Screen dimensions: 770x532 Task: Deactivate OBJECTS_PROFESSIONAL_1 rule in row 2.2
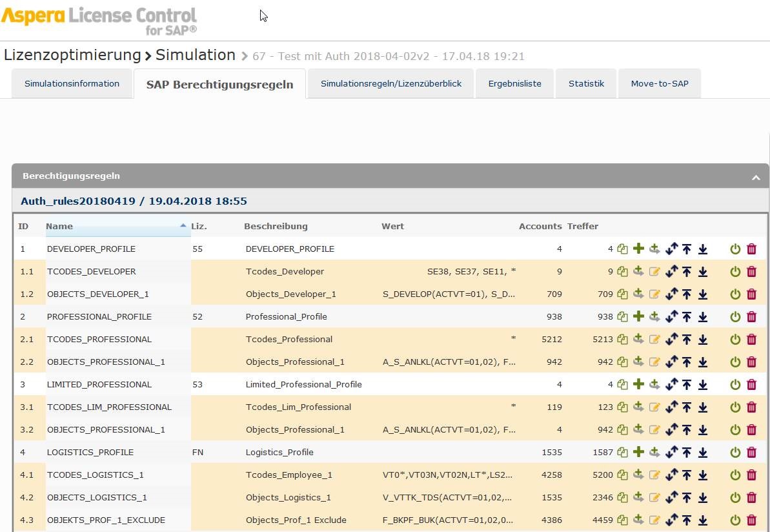pos(735,362)
